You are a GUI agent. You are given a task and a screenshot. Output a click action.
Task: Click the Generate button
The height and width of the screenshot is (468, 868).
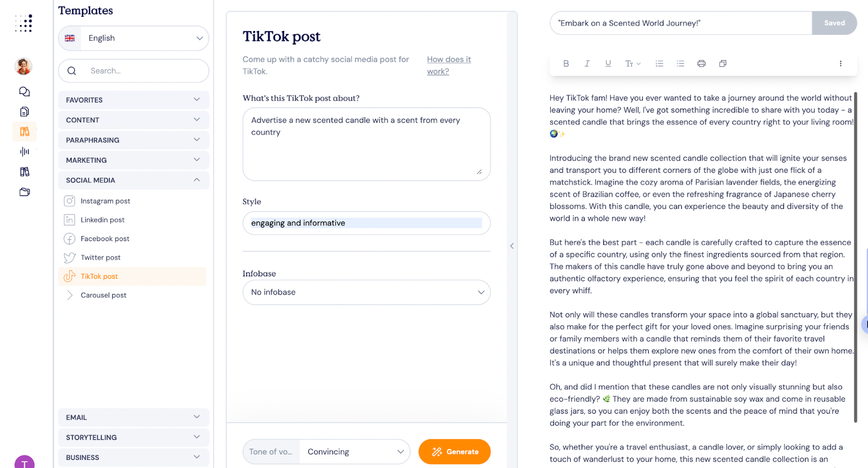coord(454,451)
